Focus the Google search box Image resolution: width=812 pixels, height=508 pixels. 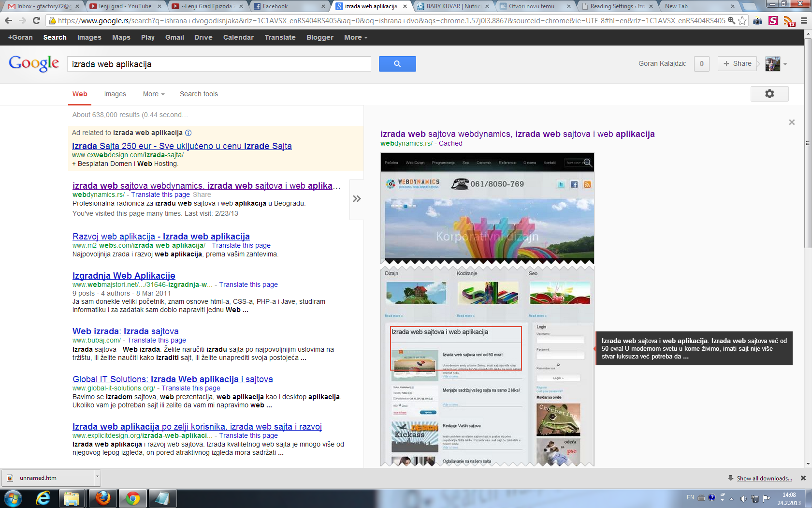coord(219,64)
